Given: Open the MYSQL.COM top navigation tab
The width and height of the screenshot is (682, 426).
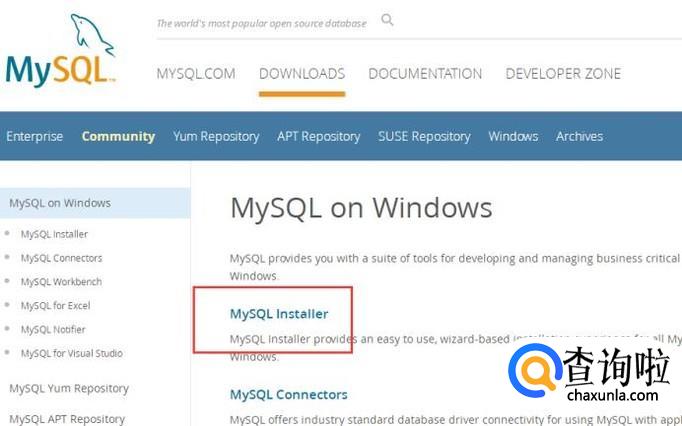Looking at the screenshot, I should 196,74.
